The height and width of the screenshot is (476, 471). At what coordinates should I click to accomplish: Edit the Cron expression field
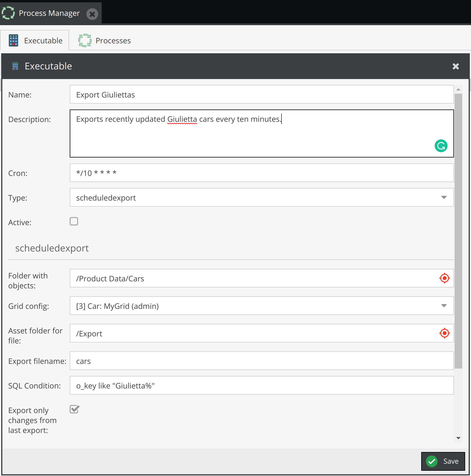(262, 173)
